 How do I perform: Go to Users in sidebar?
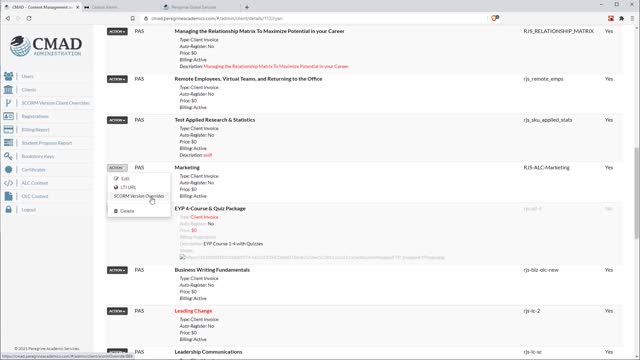tap(28, 76)
